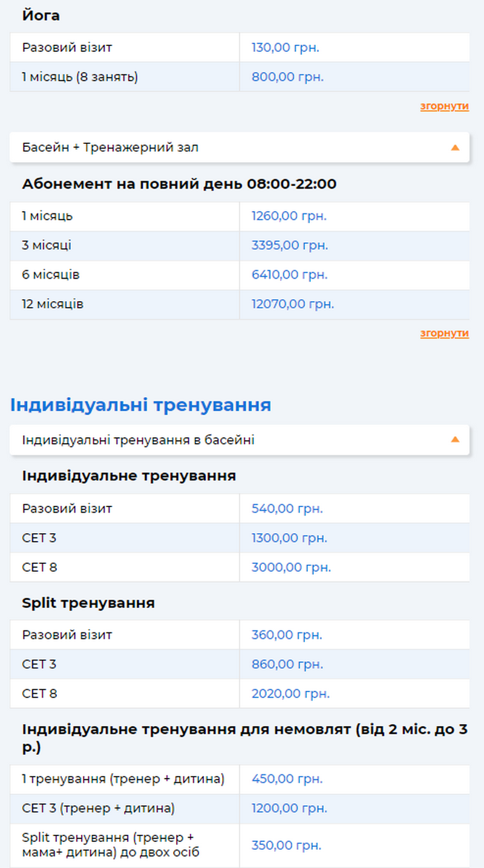This screenshot has height=868, width=484.
Task: Click the 3000,00 грн. СЕТ 8 price
Action: (x=291, y=568)
